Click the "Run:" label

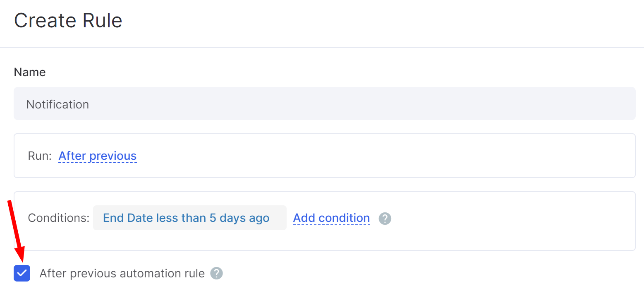(40, 156)
